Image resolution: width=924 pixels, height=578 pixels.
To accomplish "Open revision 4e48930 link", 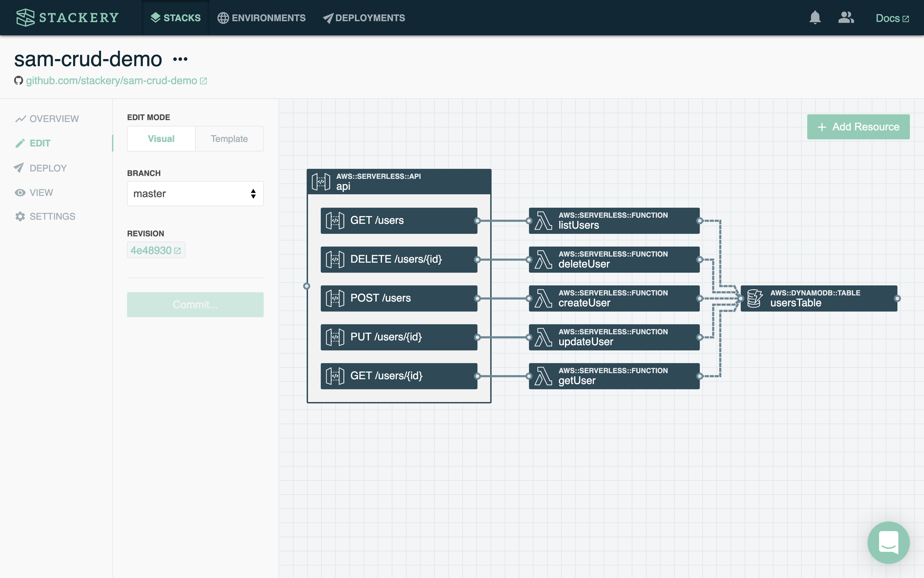I will point(156,250).
